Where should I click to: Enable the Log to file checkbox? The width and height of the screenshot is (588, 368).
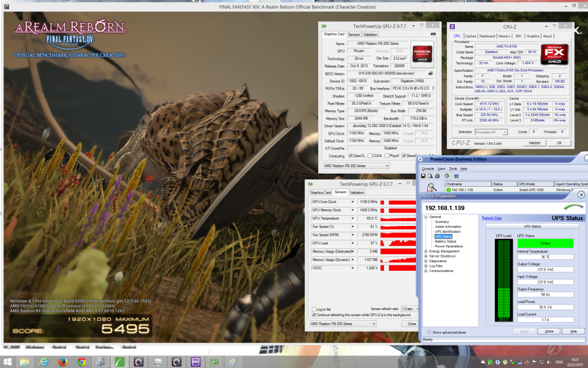[314, 309]
